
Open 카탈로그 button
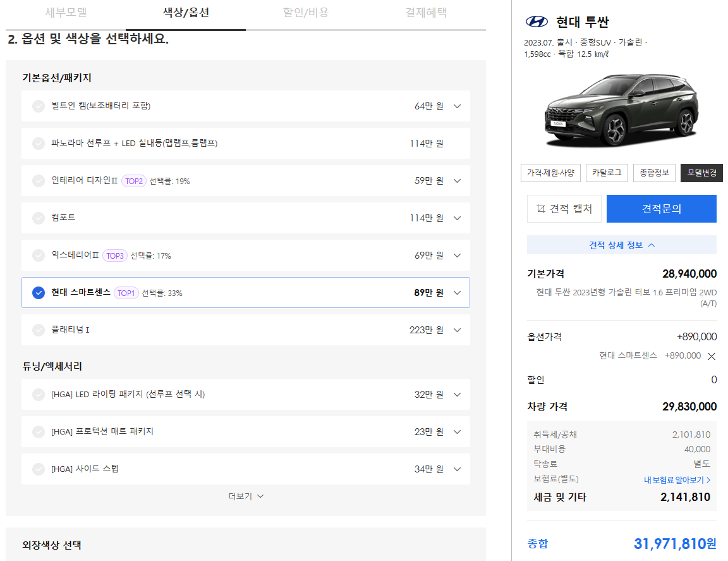[607, 173]
